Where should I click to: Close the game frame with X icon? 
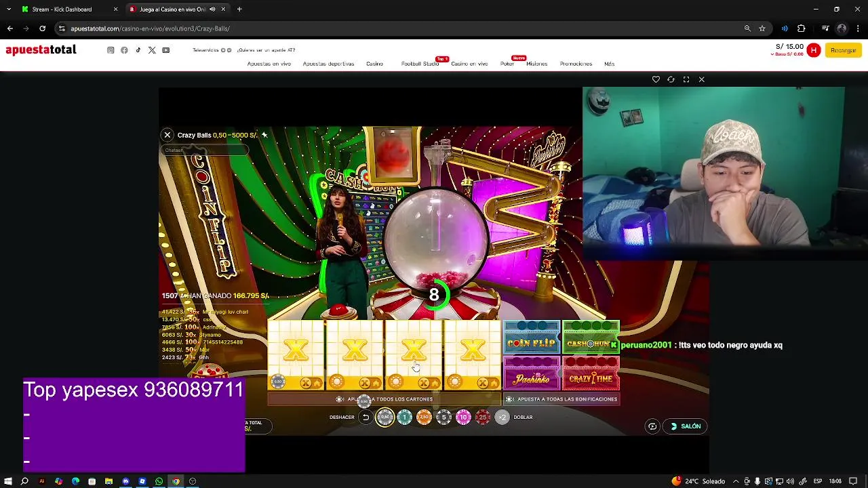click(702, 79)
